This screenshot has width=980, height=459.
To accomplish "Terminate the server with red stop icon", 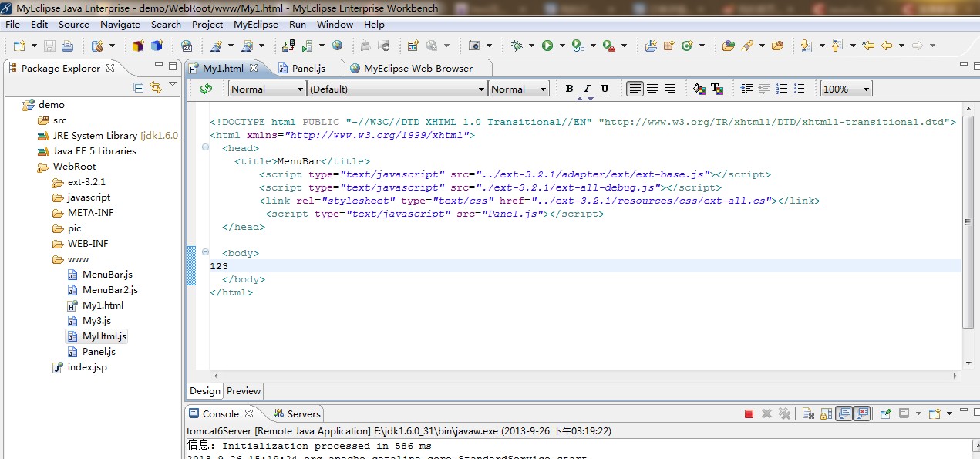I will (749, 414).
